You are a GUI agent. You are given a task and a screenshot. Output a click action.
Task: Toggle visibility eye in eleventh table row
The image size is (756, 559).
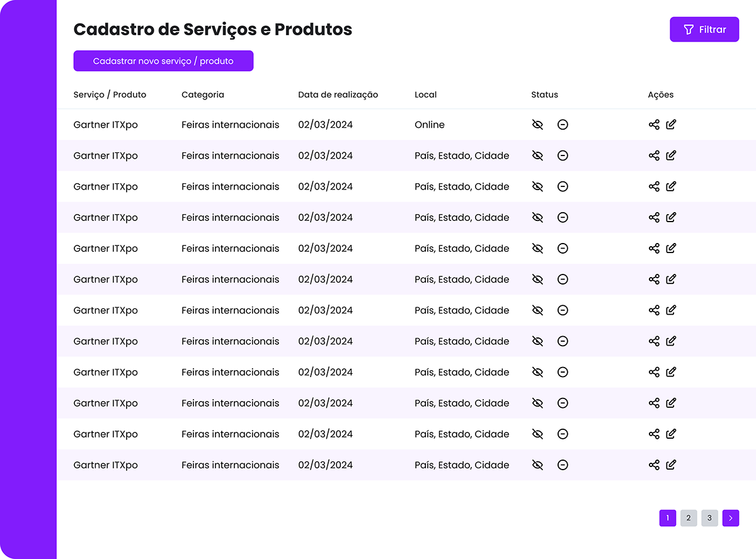point(537,434)
